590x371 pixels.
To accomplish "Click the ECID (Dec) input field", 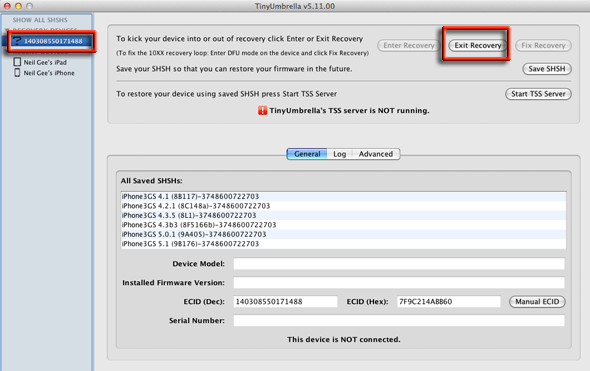I will 285,302.
